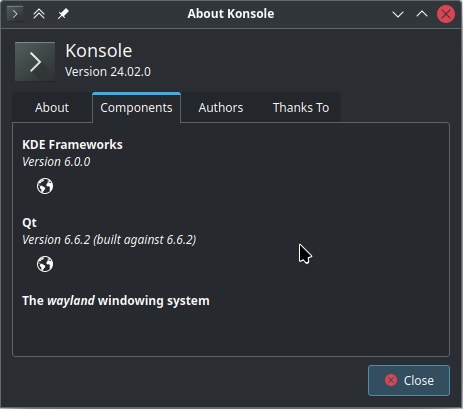Pin the dialog on all desktops
This screenshot has height=409, width=463.
coord(63,14)
